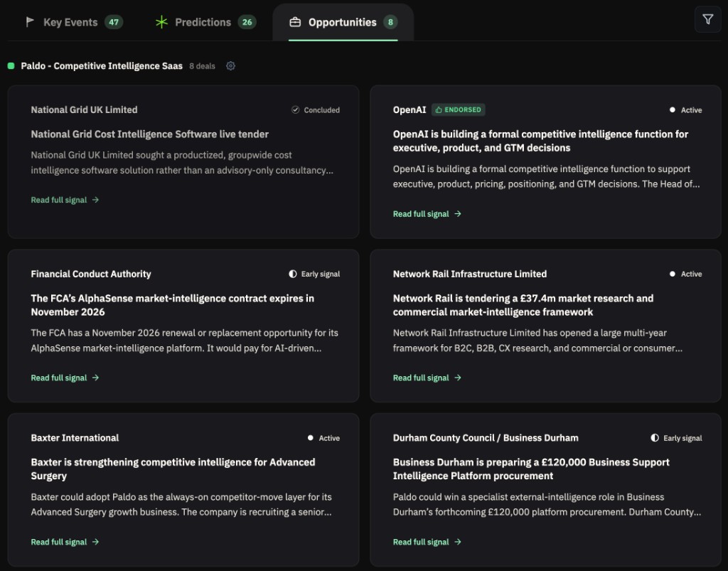Click arrow after FCA Read full signal
The height and width of the screenshot is (571, 728).
(95, 378)
